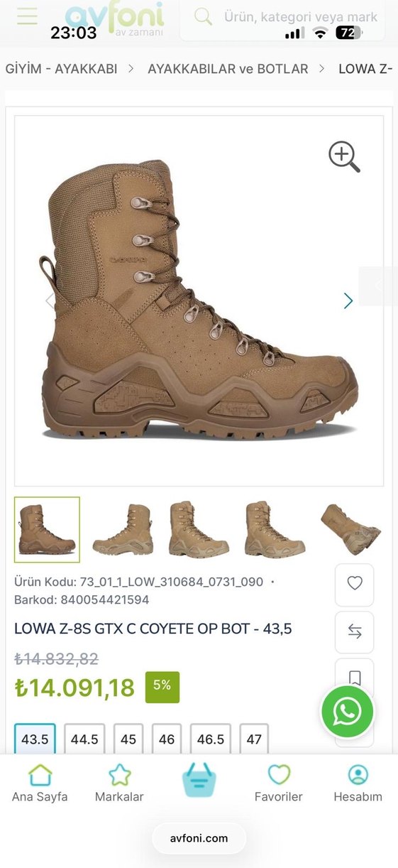This screenshot has width=398, height=868.
Task: Open the hamburger menu
Action: pos(28,16)
